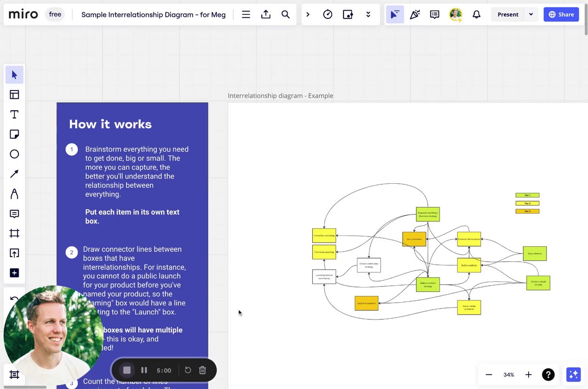Pause the screen recording

[144, 370]
